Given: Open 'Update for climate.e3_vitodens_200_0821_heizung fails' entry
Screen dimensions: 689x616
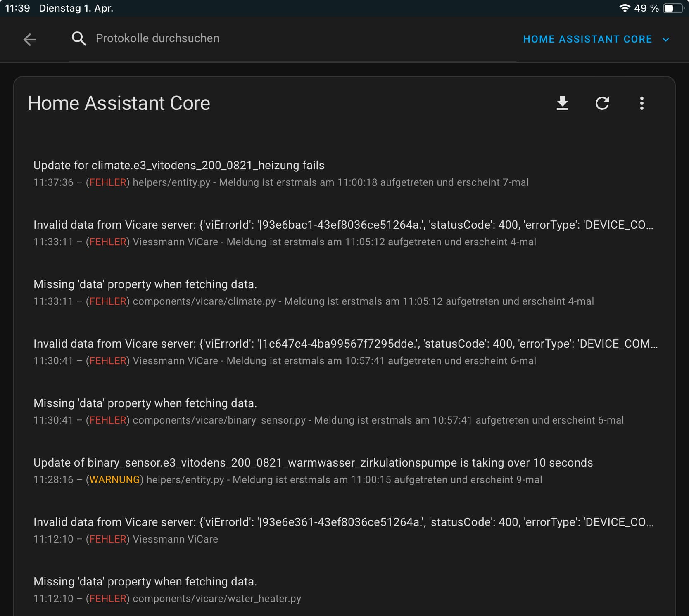Looking at the screenshot, I should tap(344, 173).
